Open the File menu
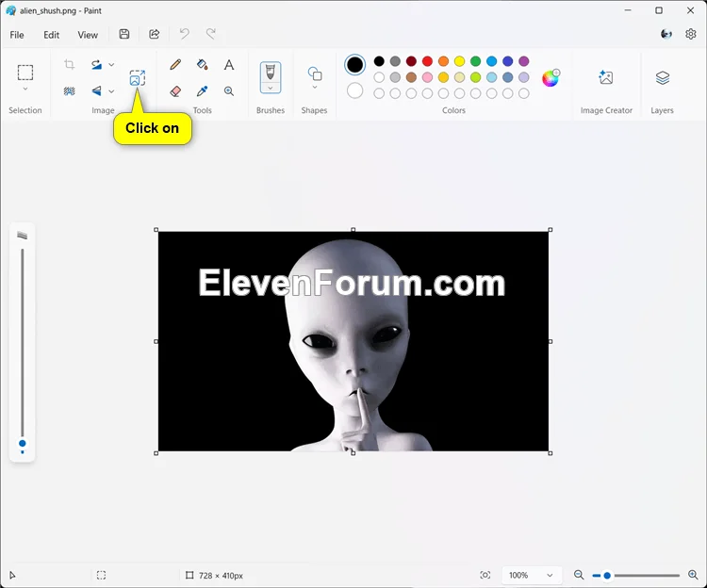 pyautogui.click(x=17, y=35)
